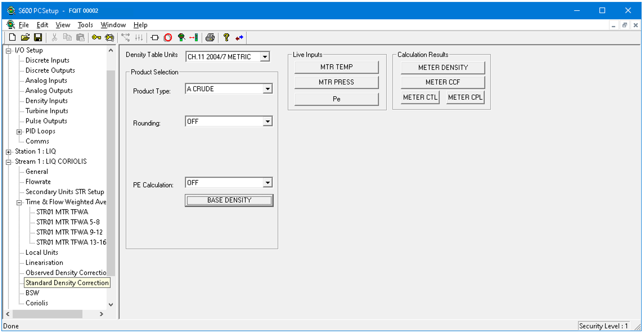Image resolution: width=644 pixels, height=334 pixels.
Task: Click the red arrow traffic light icon
Action: [194, 38]
